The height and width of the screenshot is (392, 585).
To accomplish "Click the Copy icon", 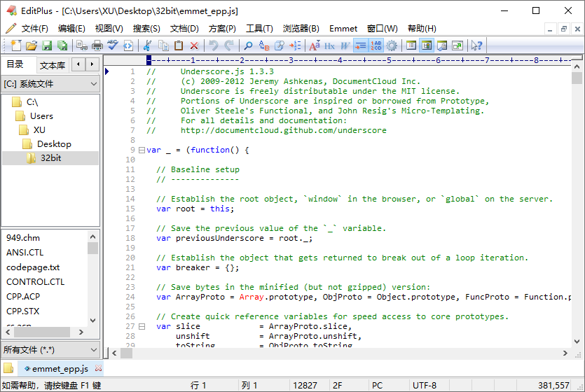I will (x=163, y=45).
